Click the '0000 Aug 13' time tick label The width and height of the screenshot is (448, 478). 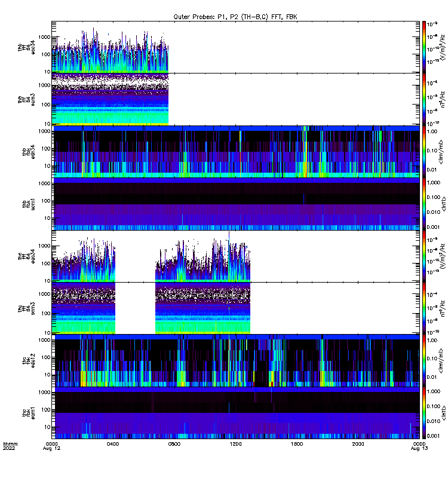419,446
